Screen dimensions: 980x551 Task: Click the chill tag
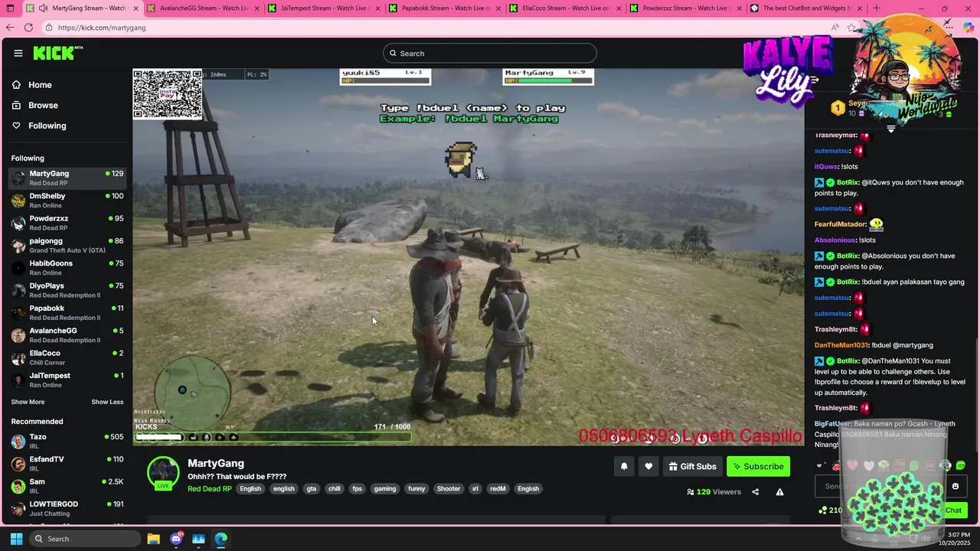[334, 488]
